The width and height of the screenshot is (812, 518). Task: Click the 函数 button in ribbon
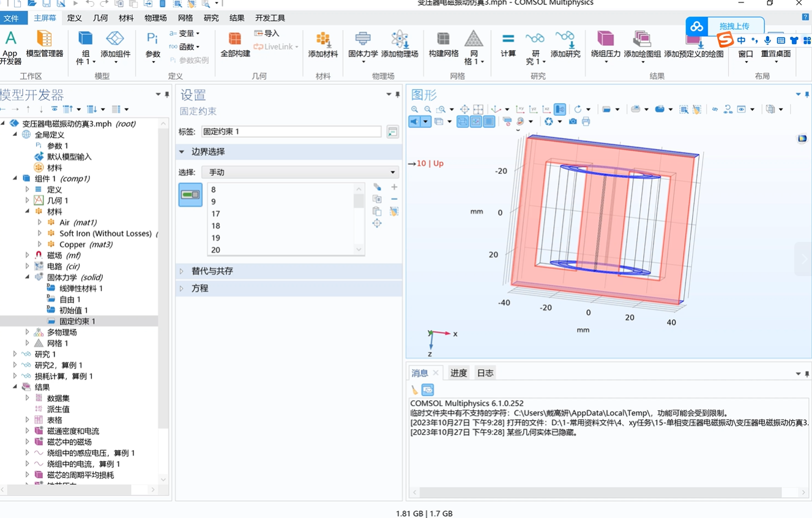[184, 47]
